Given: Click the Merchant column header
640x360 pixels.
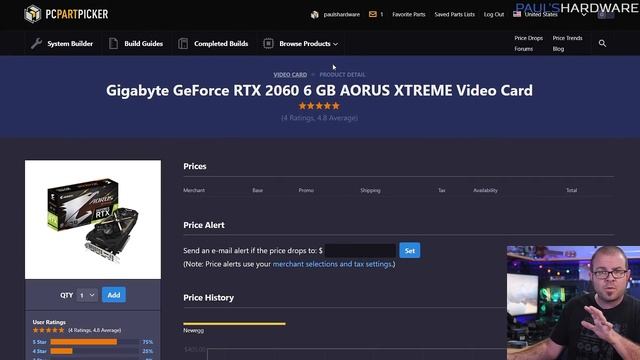Looking at the screenshot, I should pos(194,190).
